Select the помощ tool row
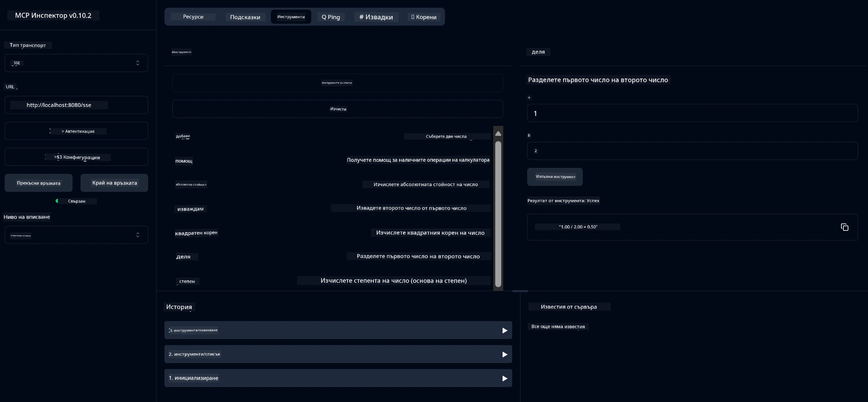Viewport: 868px width, 402px height. click(x=332, y=161)
